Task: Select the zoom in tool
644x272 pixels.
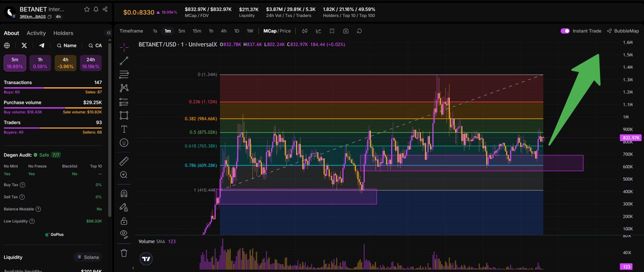Action: coord(124,174)
